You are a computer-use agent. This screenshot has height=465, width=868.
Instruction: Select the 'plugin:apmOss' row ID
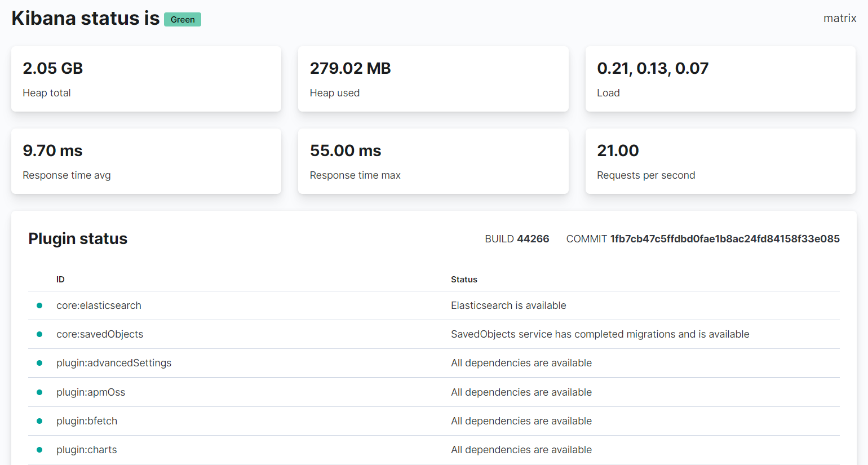(x=91, y=392)
